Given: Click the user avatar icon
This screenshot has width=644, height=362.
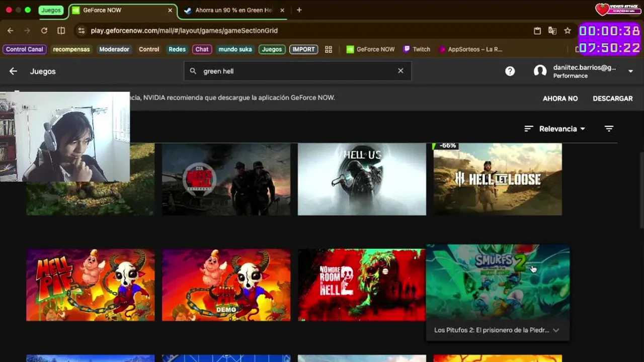Looking at the screenshot, I should (540, 71).
